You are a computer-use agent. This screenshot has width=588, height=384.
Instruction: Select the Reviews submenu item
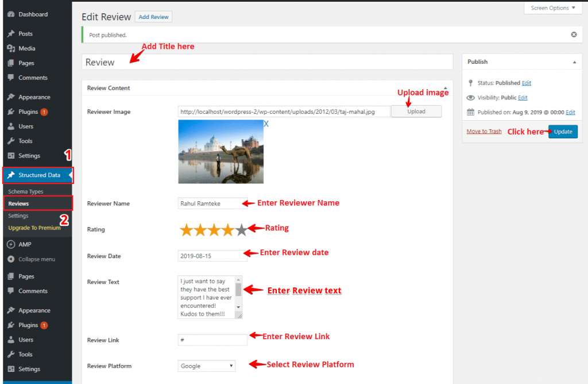[x=18, y=203]
